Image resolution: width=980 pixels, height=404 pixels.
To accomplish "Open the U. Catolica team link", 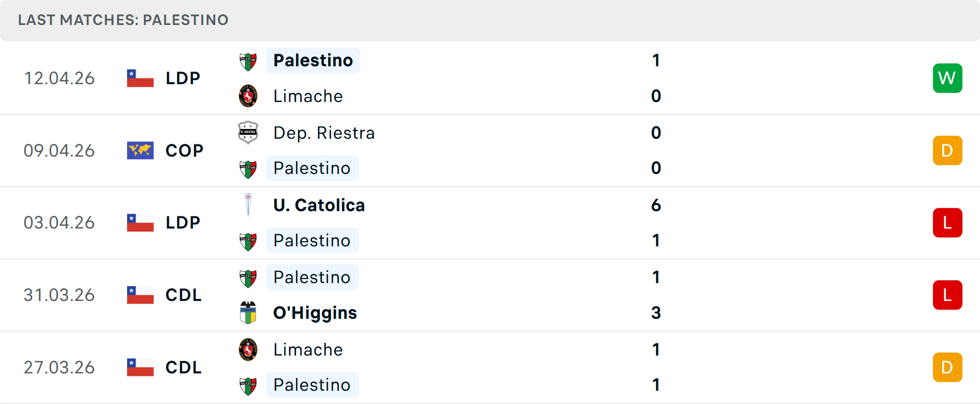I will point(319,205).
